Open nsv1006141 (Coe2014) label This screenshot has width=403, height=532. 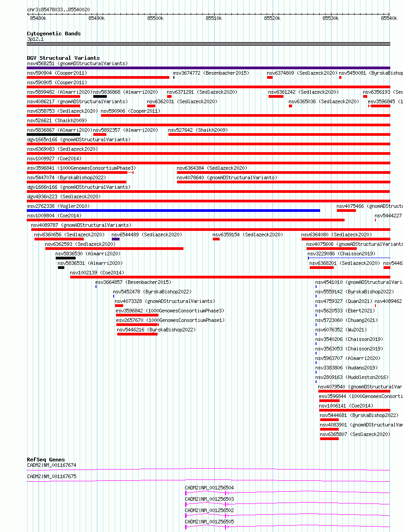pos(346,405)
